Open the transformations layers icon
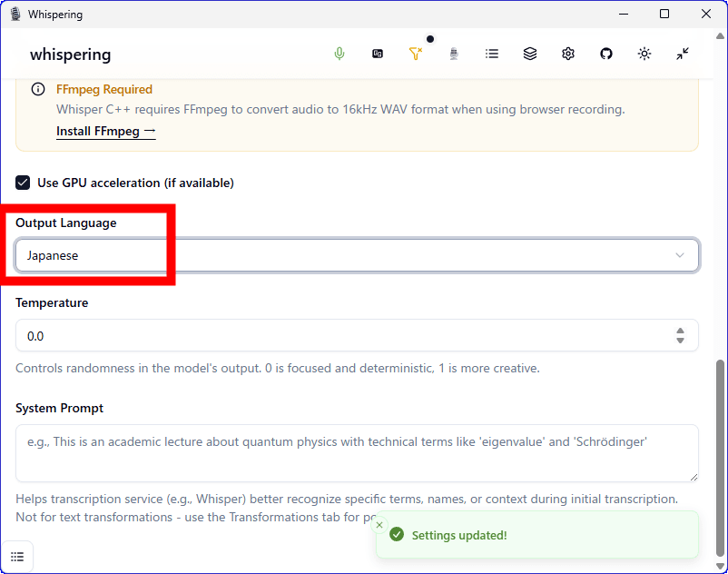The image size is (728, 574). coord(530,54)
